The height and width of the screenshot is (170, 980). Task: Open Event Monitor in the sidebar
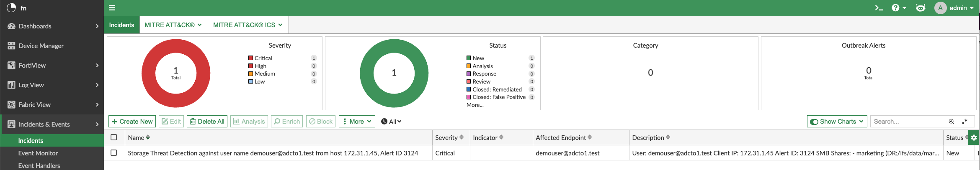[38, 153]
